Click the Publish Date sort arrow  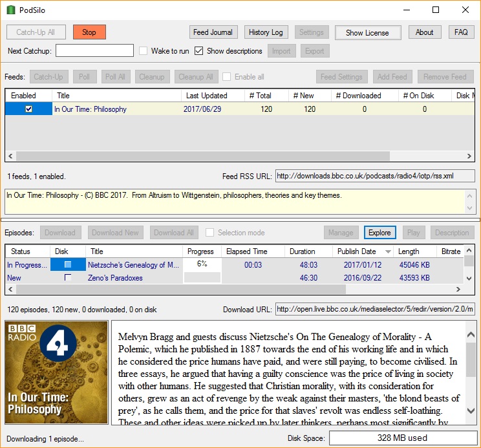click(x=388, y=251)
